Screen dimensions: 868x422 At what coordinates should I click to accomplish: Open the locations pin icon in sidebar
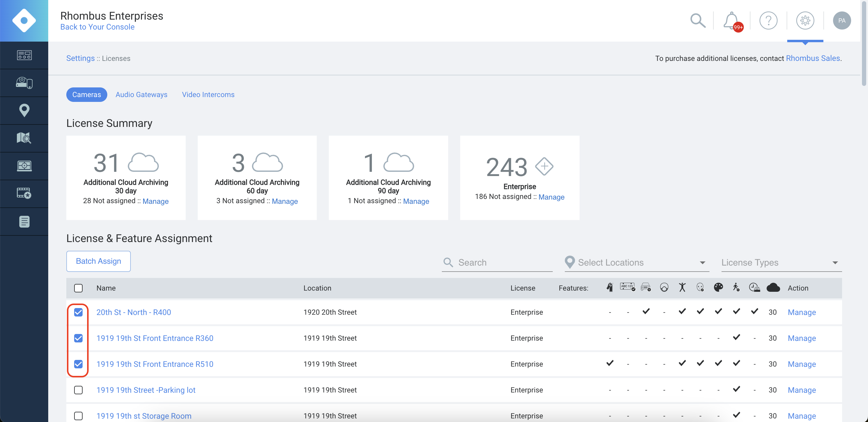[24, 111]
